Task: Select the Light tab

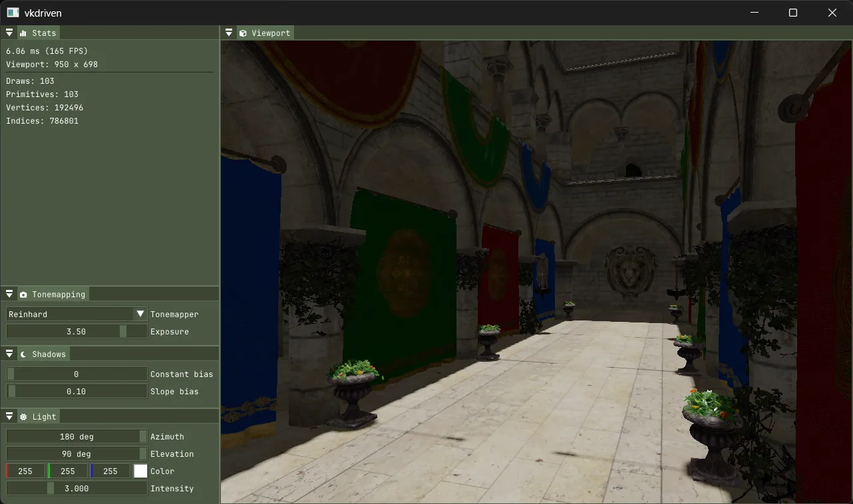Action: coord(39,416)
